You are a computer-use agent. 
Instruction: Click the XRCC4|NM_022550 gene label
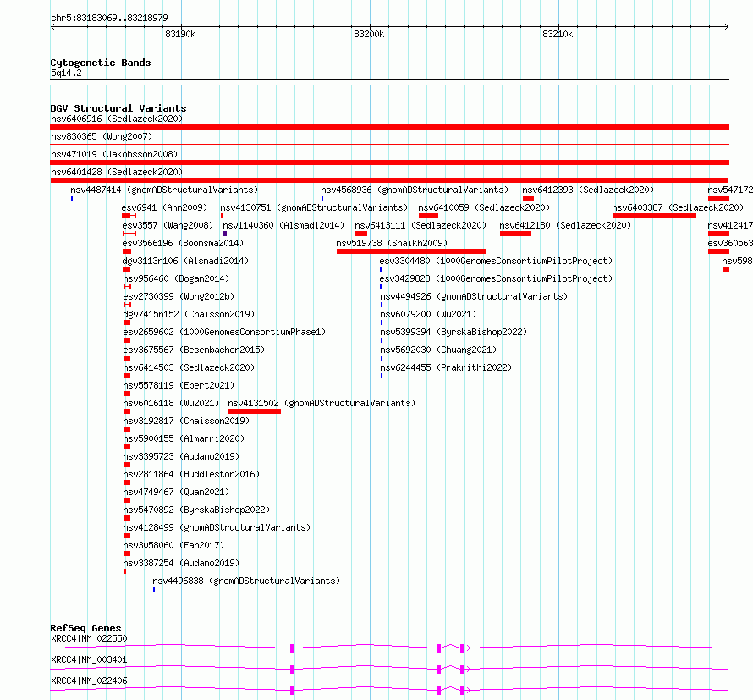pyautogui.click(x=89, y=638)
